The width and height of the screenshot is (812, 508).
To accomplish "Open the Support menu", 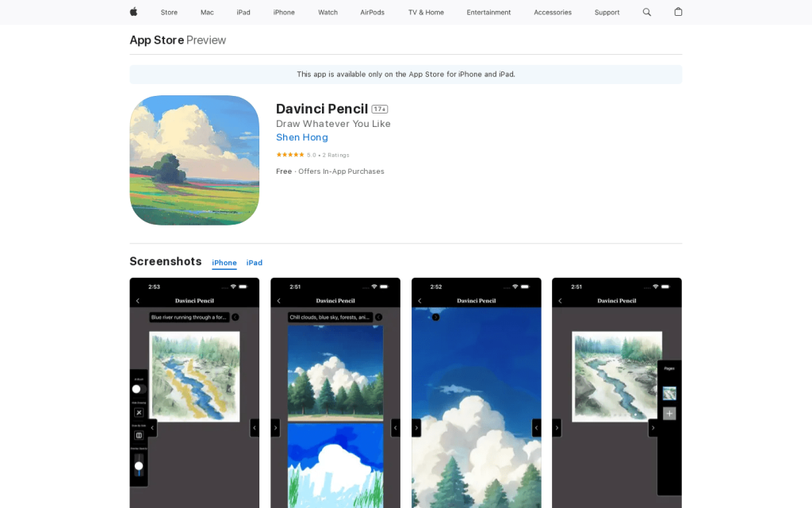I will (607, 13).
